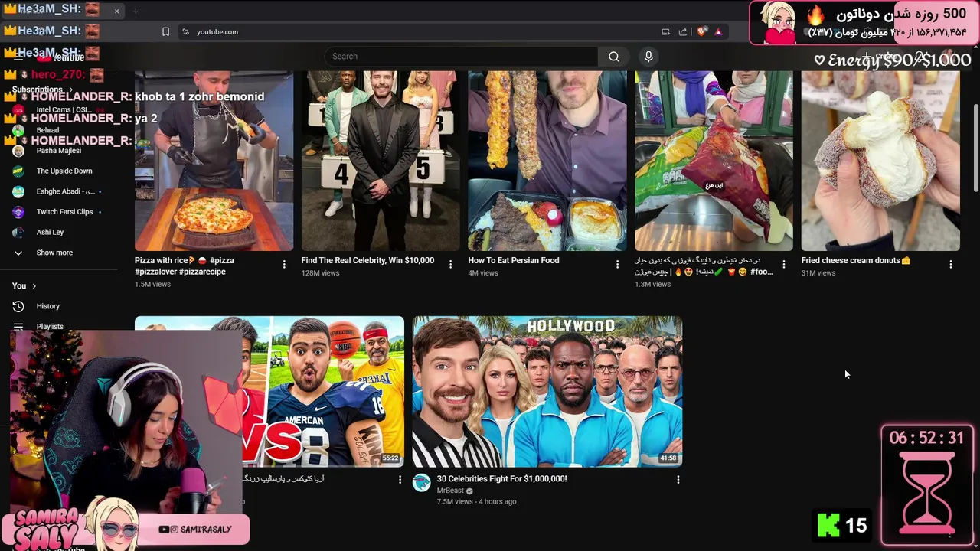Click the Behrad channel avatar
This screenshot has height=551, width=980.
coord(18,131)
